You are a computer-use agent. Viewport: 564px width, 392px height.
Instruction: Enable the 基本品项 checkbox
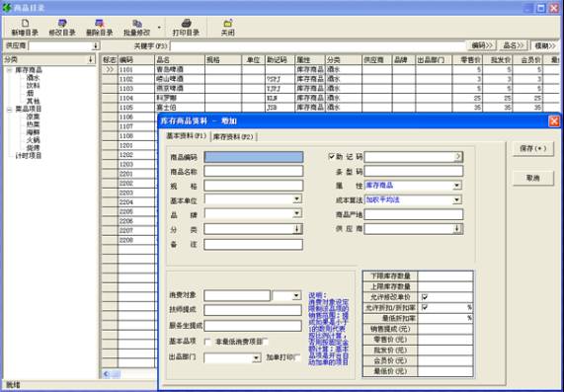(x=207, y=342)
